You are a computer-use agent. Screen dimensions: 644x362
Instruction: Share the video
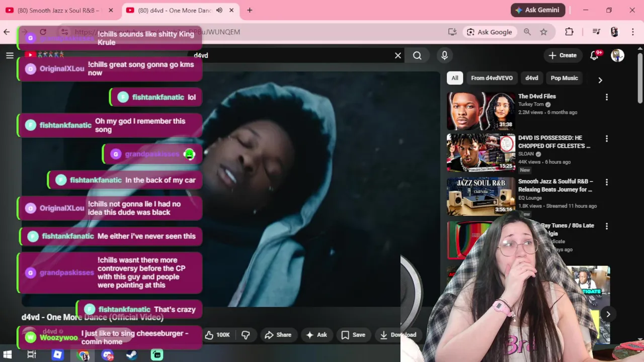coord(278,335)
